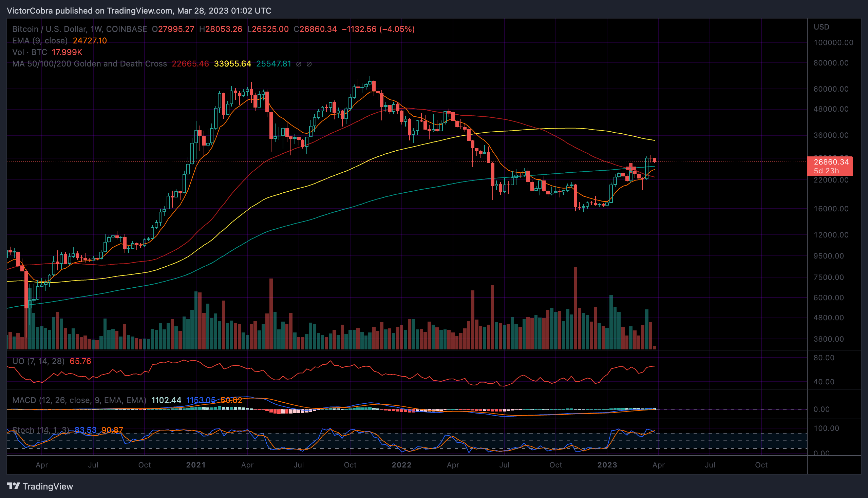Click the tallest red volume bar near late 2022
This screenshot has width=868, height=498.
click(575, 308)
